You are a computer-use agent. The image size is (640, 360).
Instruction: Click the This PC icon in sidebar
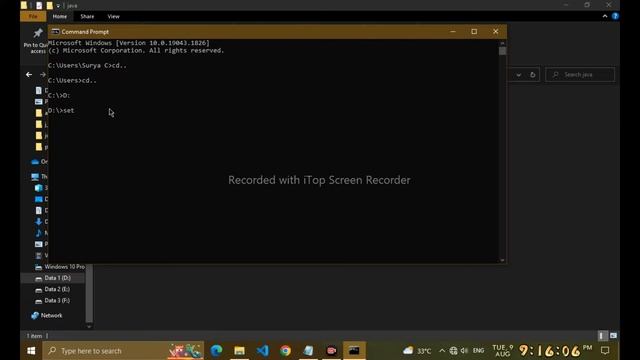[35, 177]
